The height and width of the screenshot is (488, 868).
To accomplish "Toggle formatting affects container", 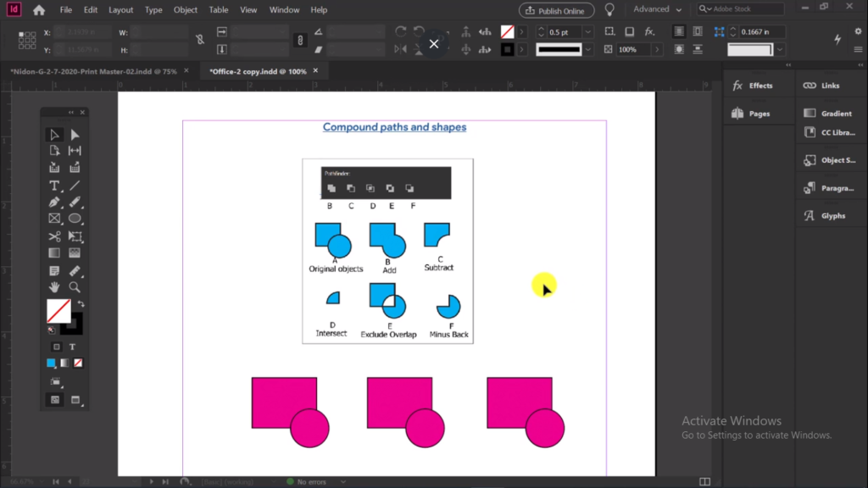I will [x=57, y=347].
